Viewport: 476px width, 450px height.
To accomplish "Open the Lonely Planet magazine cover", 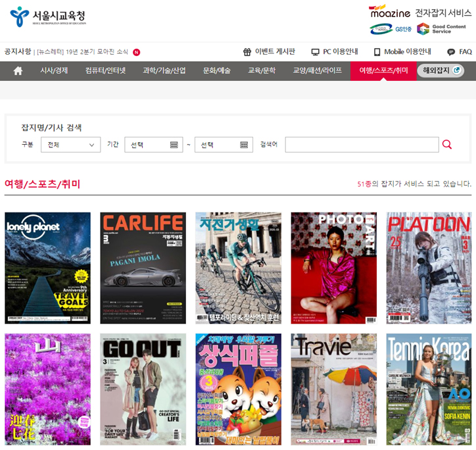I will click(47, 268).
